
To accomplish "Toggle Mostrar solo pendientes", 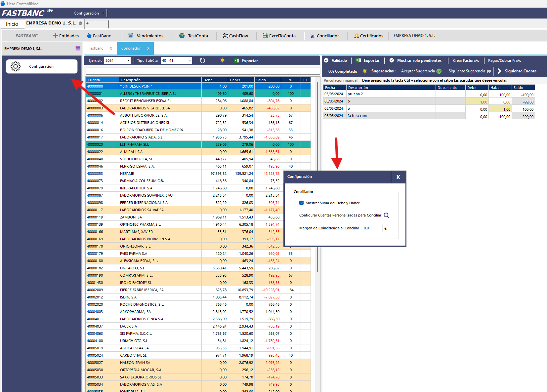I will point(415,60).
